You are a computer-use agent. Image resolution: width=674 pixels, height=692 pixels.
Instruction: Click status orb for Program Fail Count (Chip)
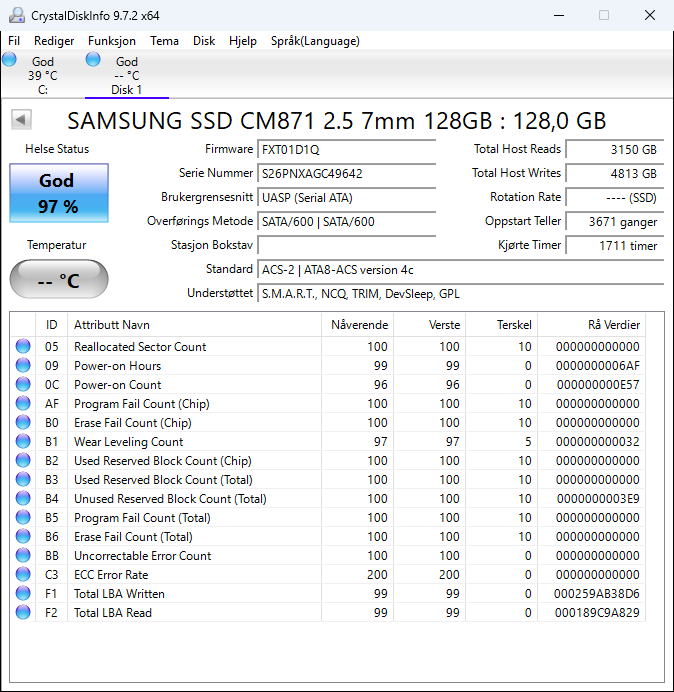(x=23, y=403)
